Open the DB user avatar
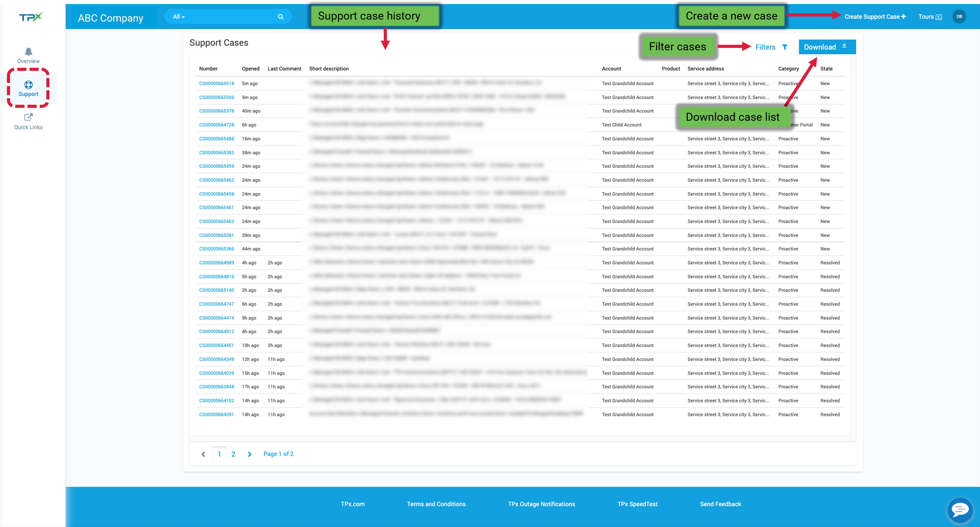Screen dimensions: 980x527 959,16
